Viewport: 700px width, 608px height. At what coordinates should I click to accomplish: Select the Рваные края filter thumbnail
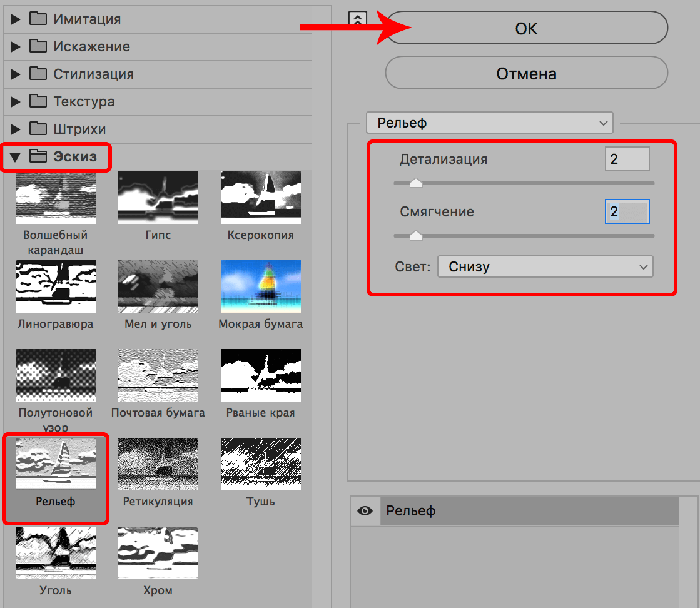coord(260,375)
